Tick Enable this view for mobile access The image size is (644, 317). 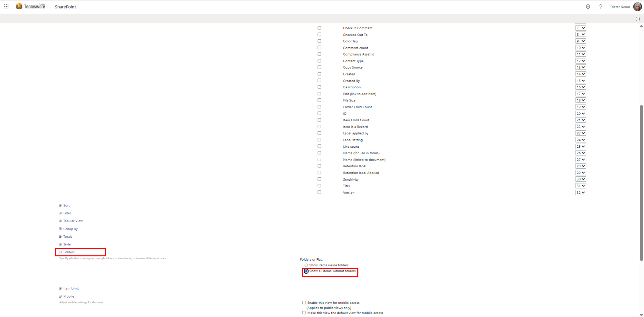[x=304, y=303]
